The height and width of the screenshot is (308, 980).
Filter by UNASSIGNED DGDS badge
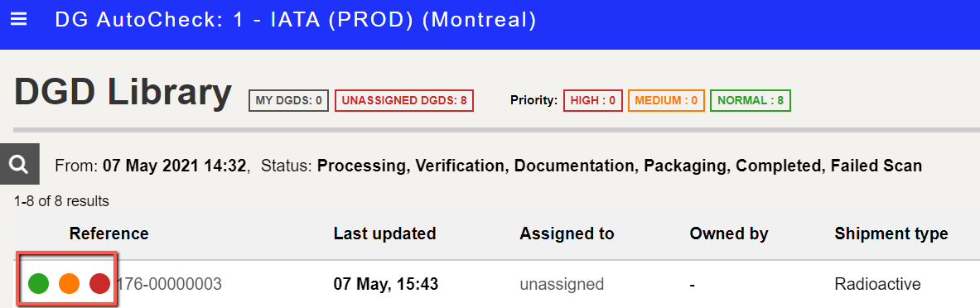404,100
